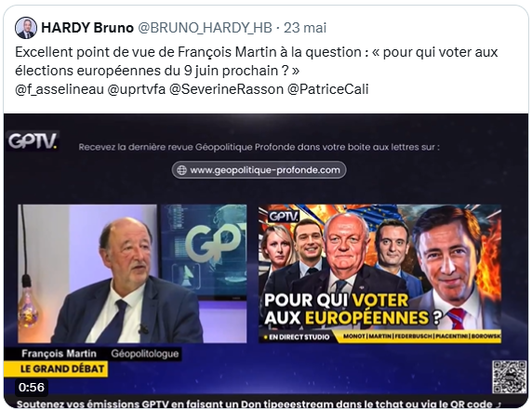Click the globe icon beside the website URL
The image size is (532, 410).
tap(182, 170)
